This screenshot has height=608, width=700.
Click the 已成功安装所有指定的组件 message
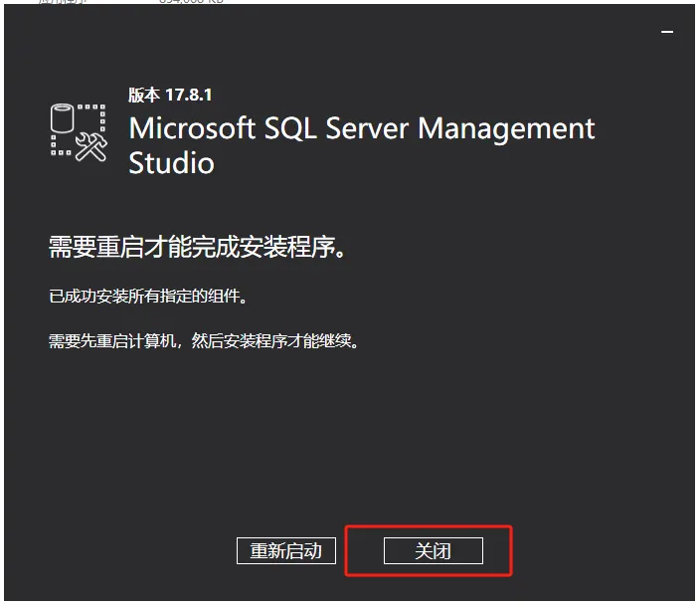click(x=146, y=298)
